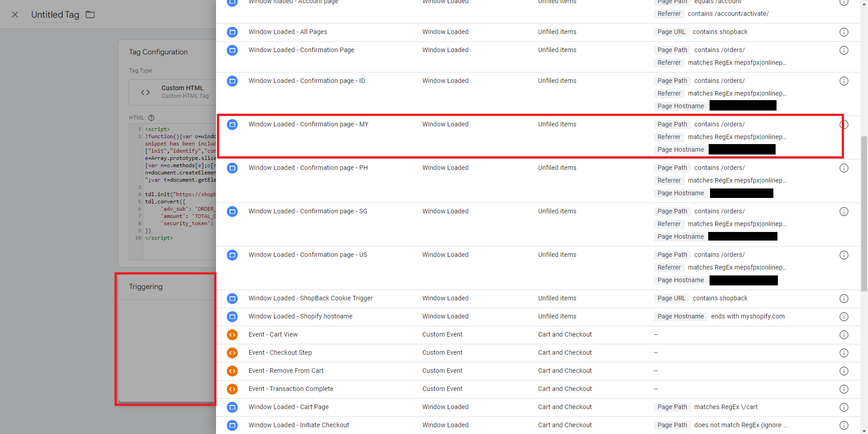Show info for Event - Transaction Complete

(844, 389)
